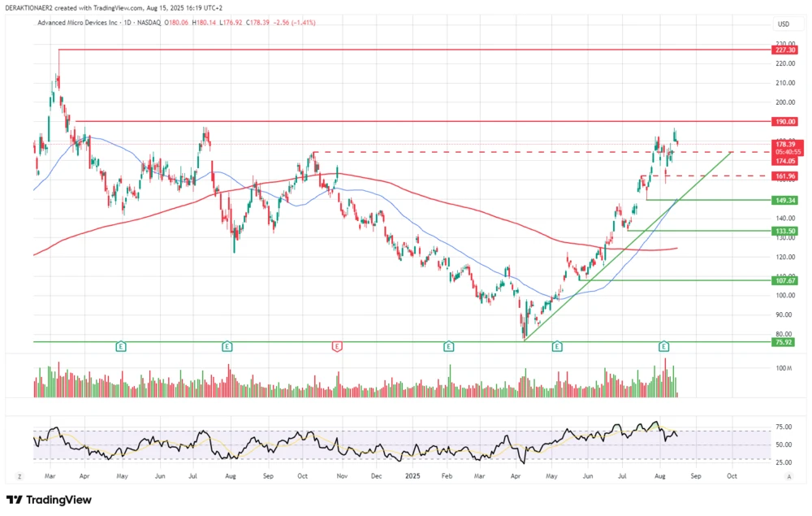Click the rightmost earnings E badge near August 2025
Viewport: 812px width, 516px height.
pos(663,346)
